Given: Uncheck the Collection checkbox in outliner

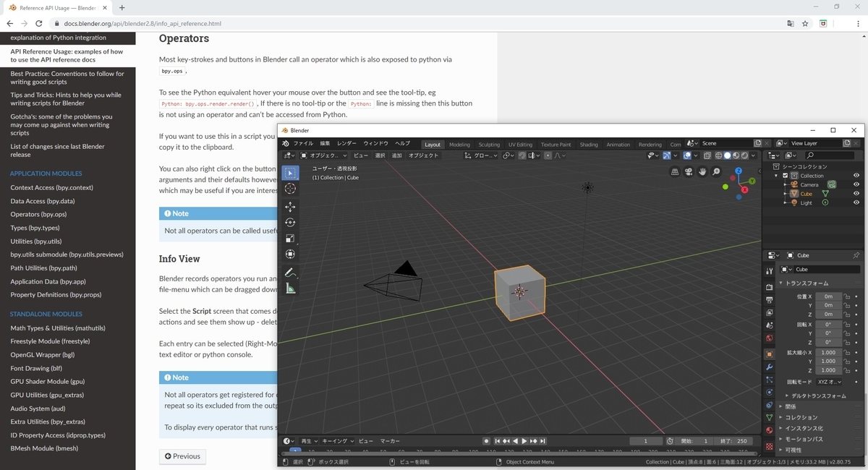Looking at the screenshot, I should (786, 176).
